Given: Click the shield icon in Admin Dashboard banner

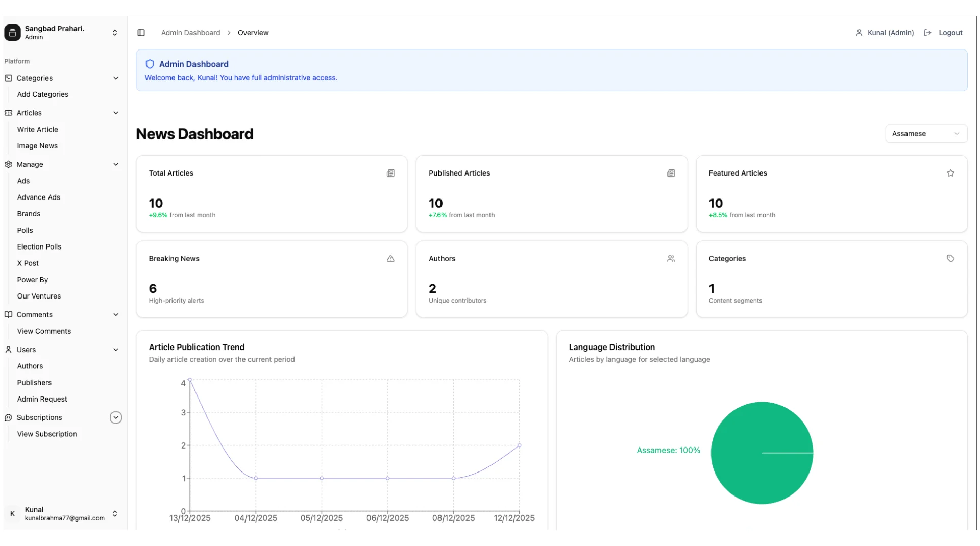Looking at the screenshot, I should pos(150,64).
